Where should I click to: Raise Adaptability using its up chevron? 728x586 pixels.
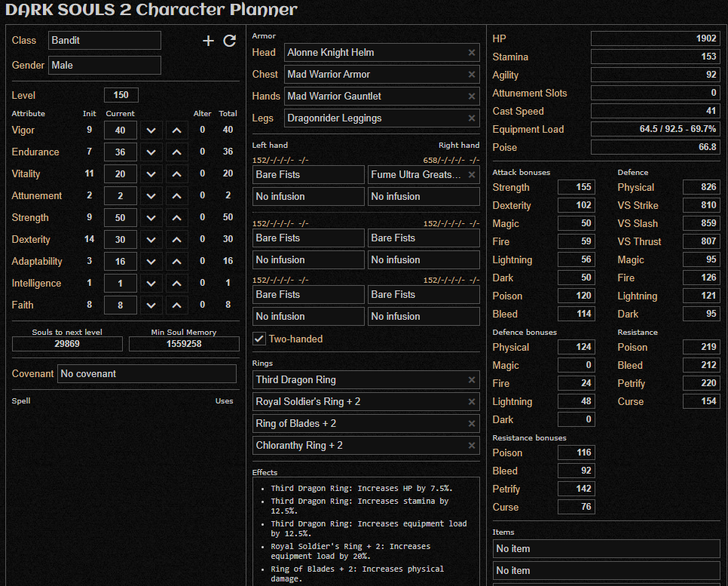point(176,262)
